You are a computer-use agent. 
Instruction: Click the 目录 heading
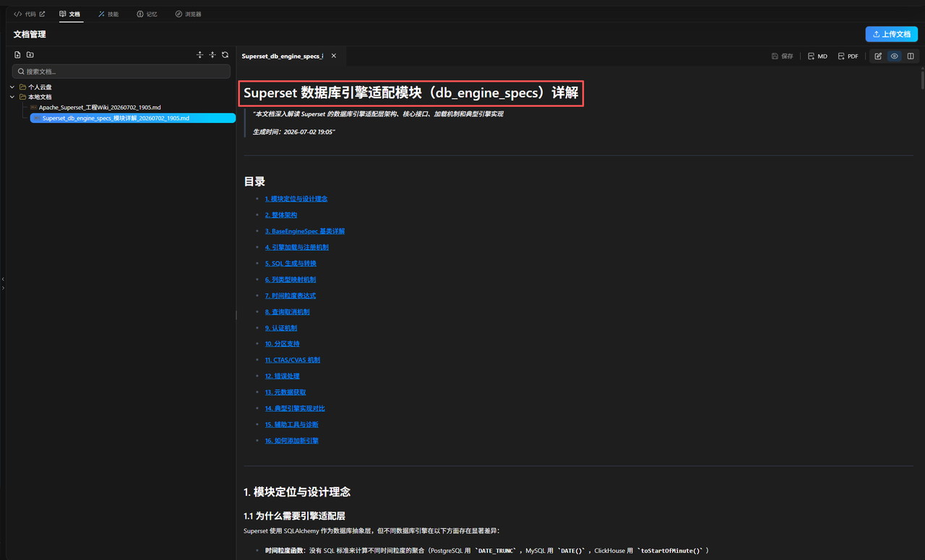(x=254, y=181)
